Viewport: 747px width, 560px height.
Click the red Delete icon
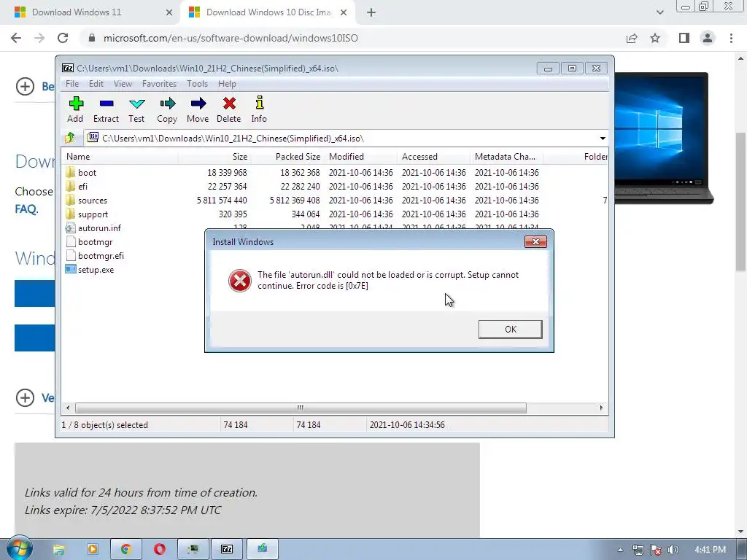[228, 109]
